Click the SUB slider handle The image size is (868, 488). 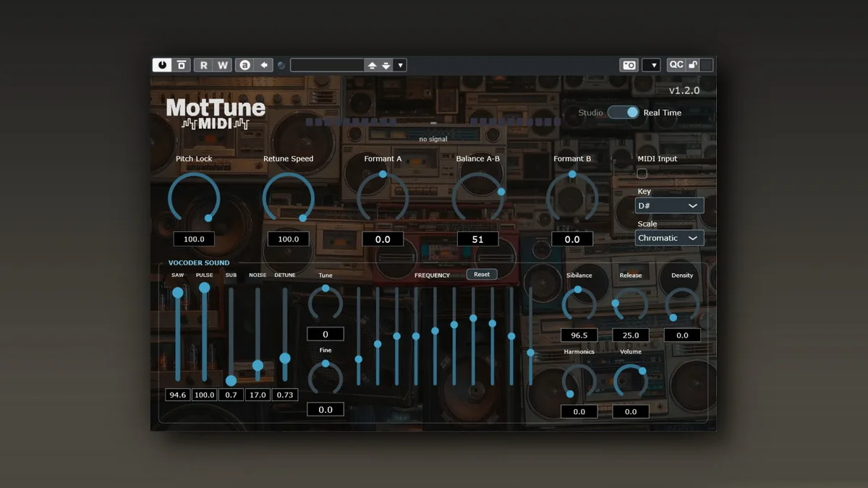231,381
